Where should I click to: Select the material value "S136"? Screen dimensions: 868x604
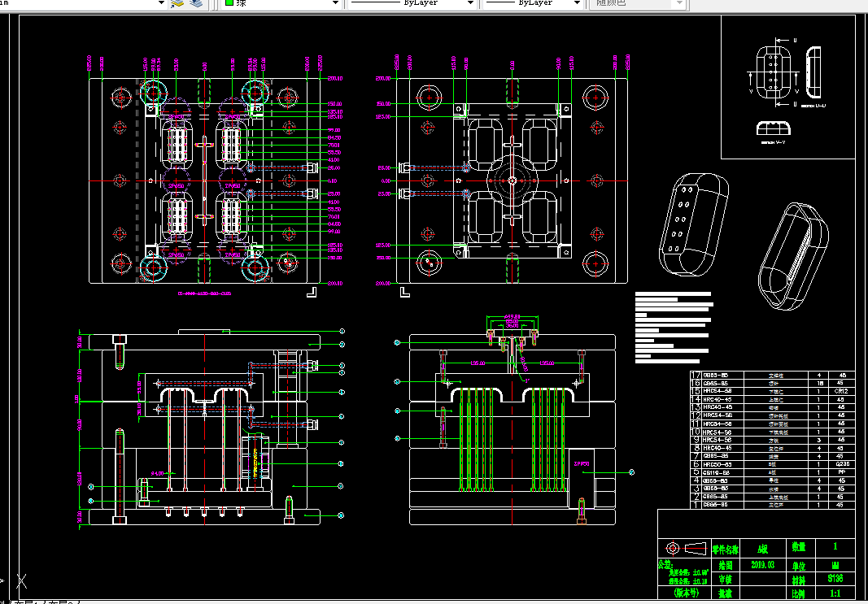click(x=835, y=579)
